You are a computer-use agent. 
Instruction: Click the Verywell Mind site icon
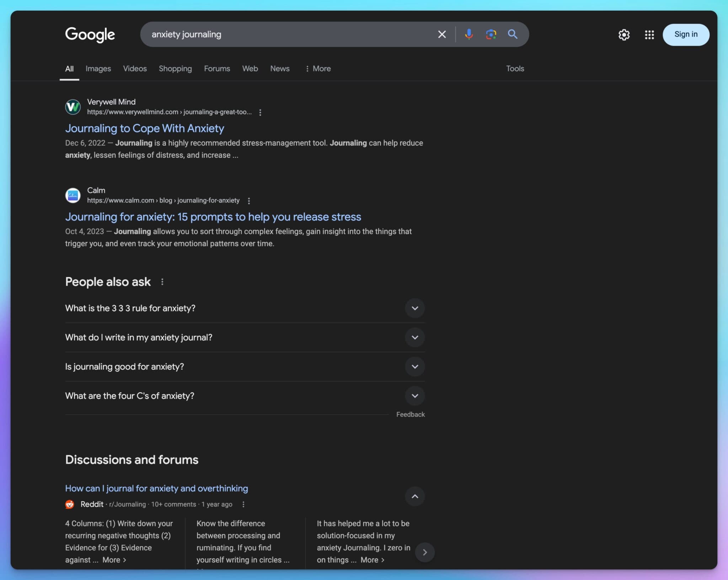(73, 107)
